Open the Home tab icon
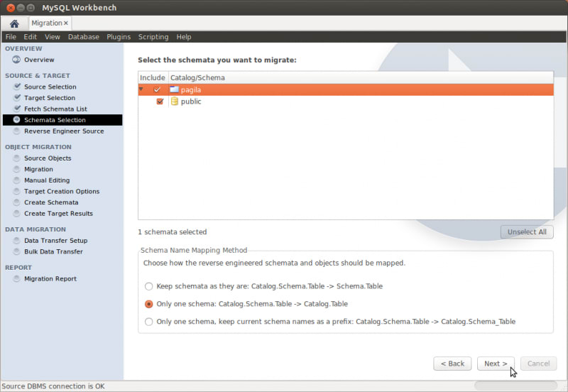Viewport: 568px width, 392px height. tap(14, 24)
